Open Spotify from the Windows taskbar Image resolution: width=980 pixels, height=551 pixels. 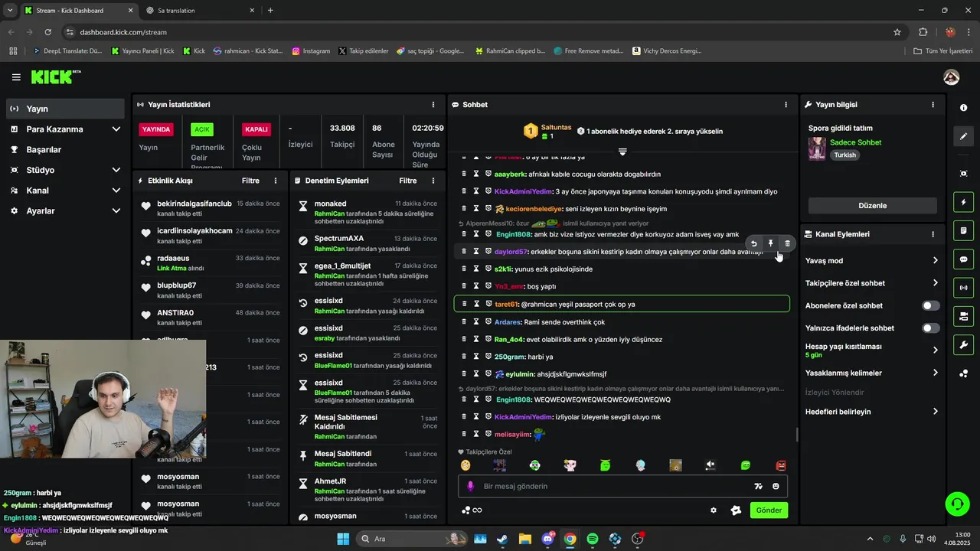click(x=593, y=539)
